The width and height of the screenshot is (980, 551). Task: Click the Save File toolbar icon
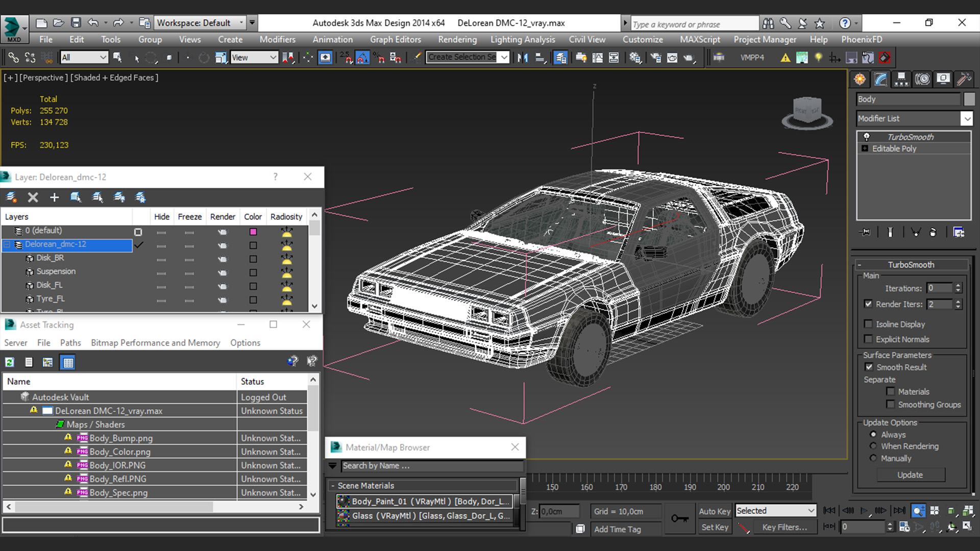76,23
